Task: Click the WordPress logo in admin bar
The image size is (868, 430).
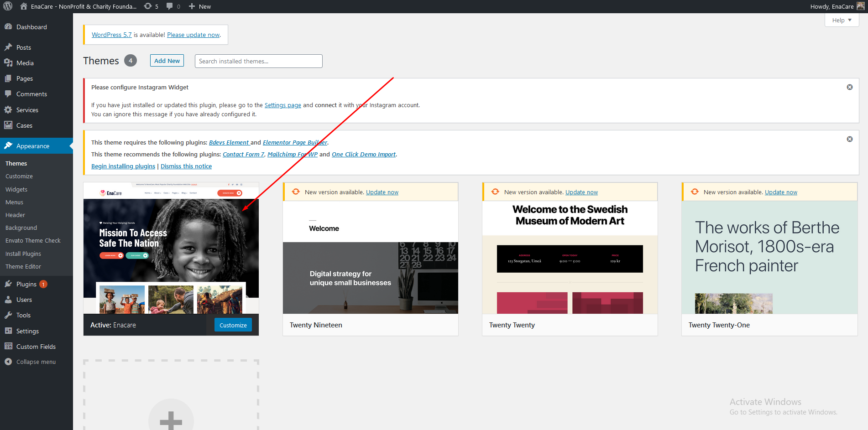Action: click(8, 6)
